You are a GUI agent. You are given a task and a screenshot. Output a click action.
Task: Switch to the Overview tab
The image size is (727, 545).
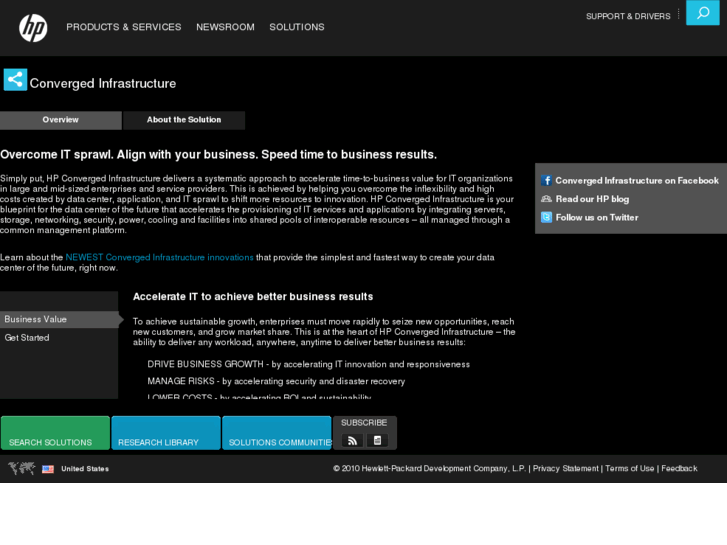[x=61, y=120]
